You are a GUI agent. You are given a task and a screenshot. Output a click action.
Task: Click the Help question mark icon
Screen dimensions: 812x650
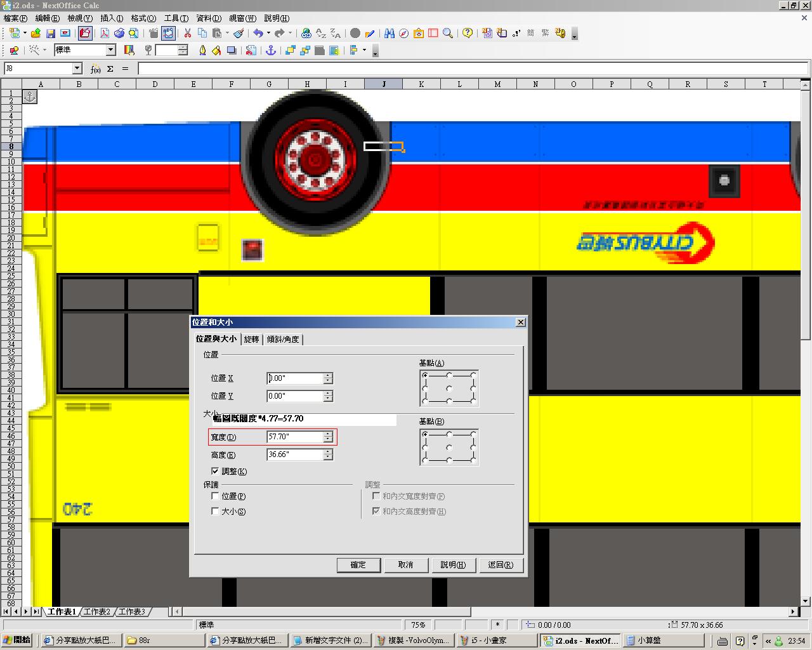tap(468, 34)
